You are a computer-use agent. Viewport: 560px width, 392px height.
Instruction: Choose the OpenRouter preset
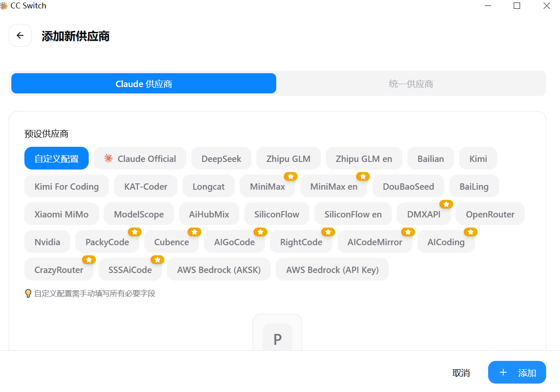coord(490,214)
